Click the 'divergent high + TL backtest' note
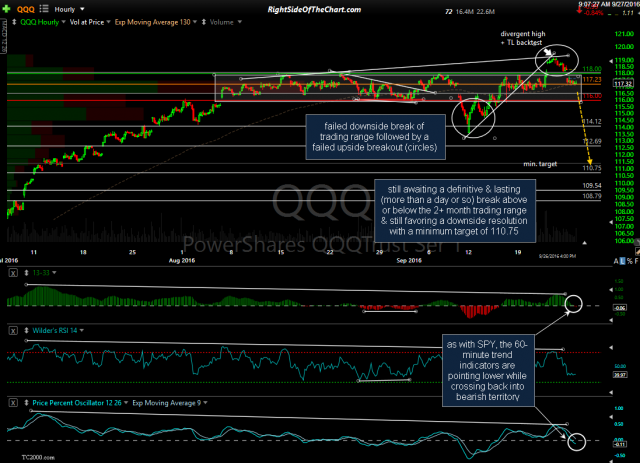The height and width of the screenshot is (463, 640). [x=523, y=38]
